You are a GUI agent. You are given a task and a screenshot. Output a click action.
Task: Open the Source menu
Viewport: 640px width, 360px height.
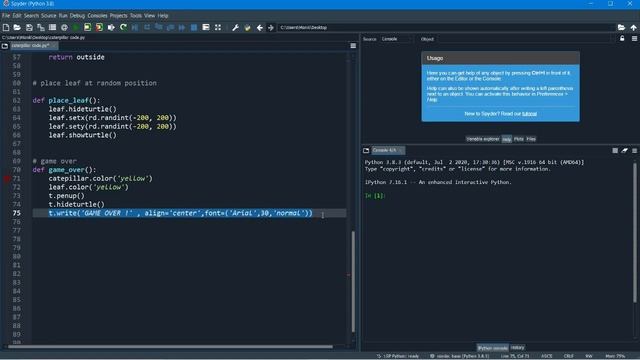pos(49,16)
